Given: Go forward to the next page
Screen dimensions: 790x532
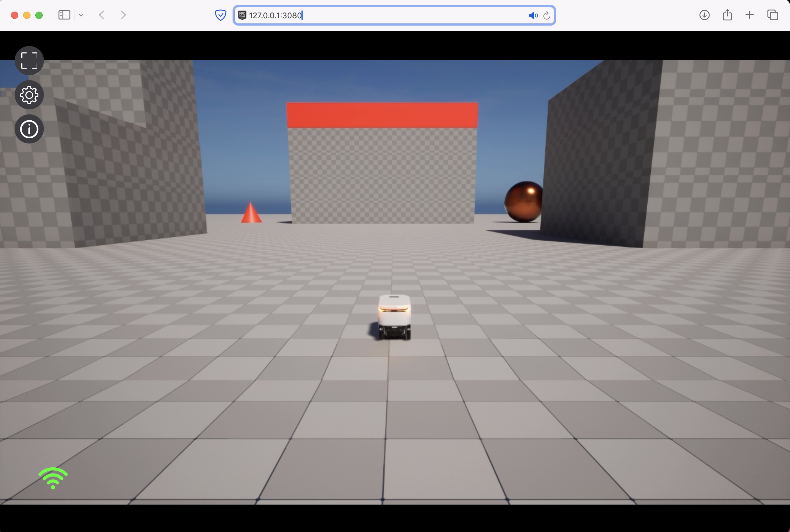Looking at the screenshot, I should [x=123, y=15].
